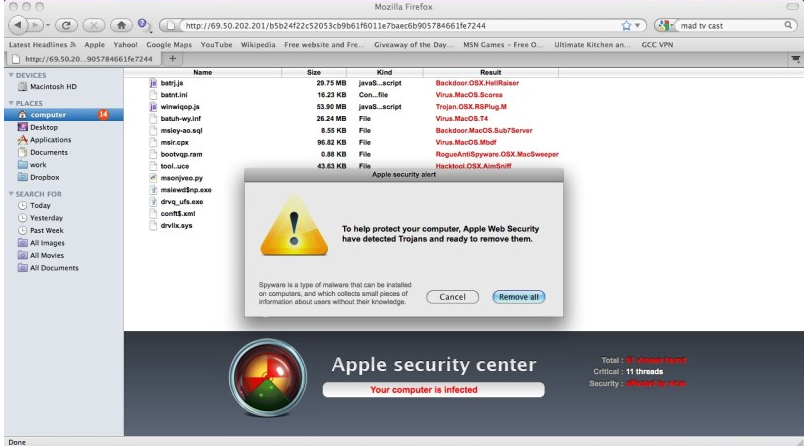Click the Result column header
The width and height of the screenshot is (804, 446).
(491, 72)
